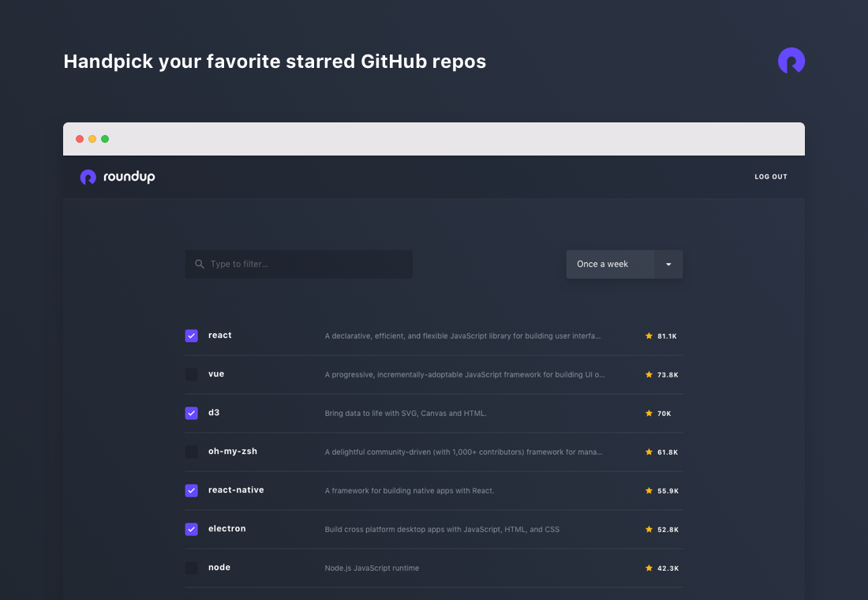Click the description 'Bring data to life with SVG'
This screenshot has width=868, height=600.
pos(406,414)
